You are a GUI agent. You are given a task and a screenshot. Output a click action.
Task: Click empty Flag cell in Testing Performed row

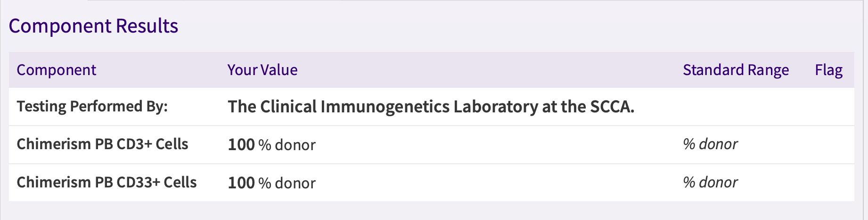(x=828, y=107)
